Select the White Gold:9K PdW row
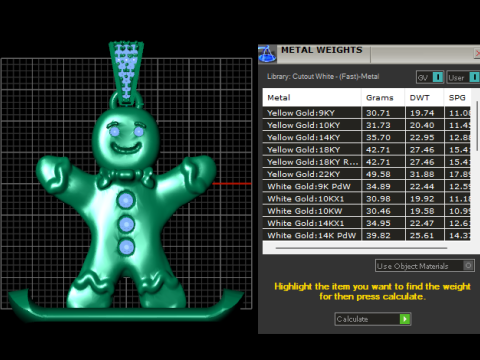Screen dimensions: 480x360 (367, 186)
